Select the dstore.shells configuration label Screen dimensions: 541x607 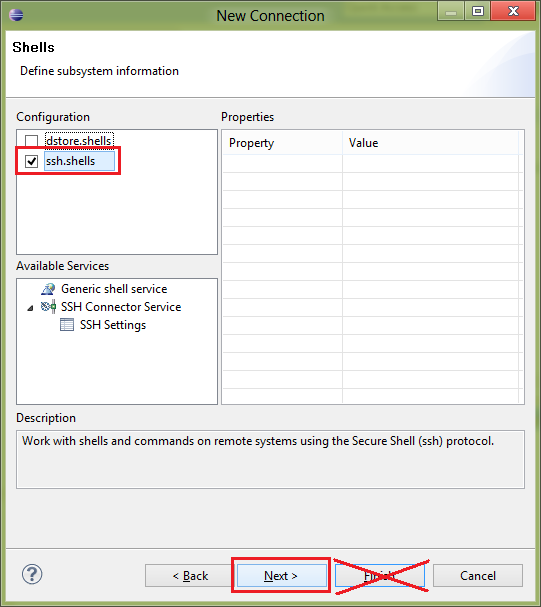[79, 141]
